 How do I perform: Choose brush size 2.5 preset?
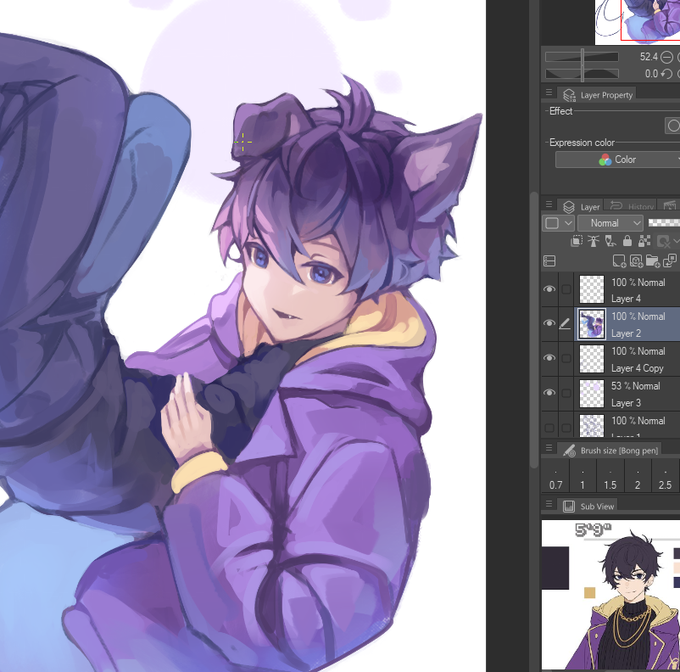[665, 476]
